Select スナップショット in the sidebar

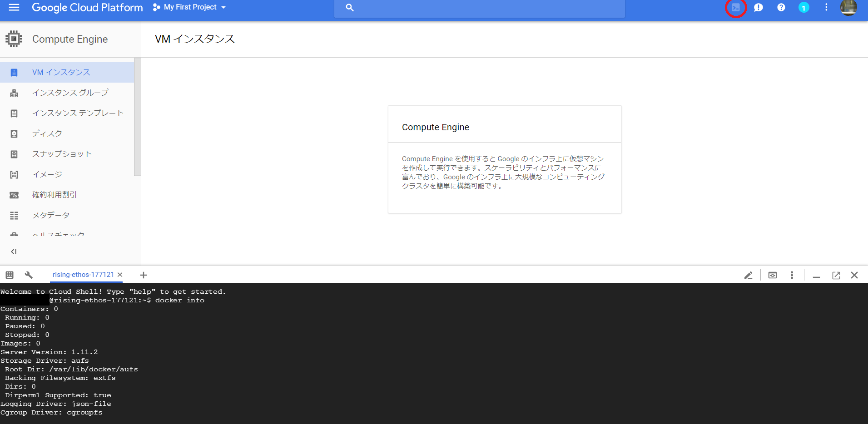62,153
